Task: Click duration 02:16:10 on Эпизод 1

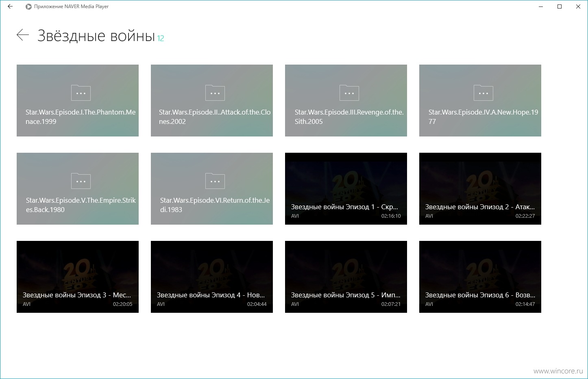Action: point(391,216)
